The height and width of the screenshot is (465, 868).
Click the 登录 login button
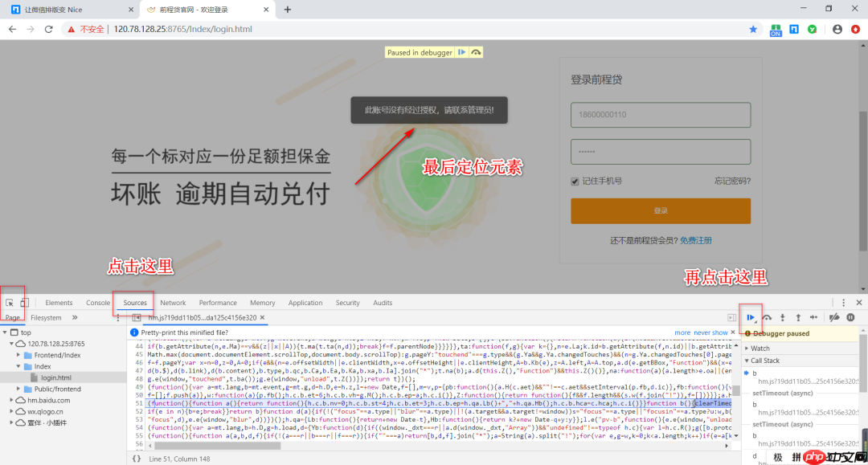tap(660, 210)
